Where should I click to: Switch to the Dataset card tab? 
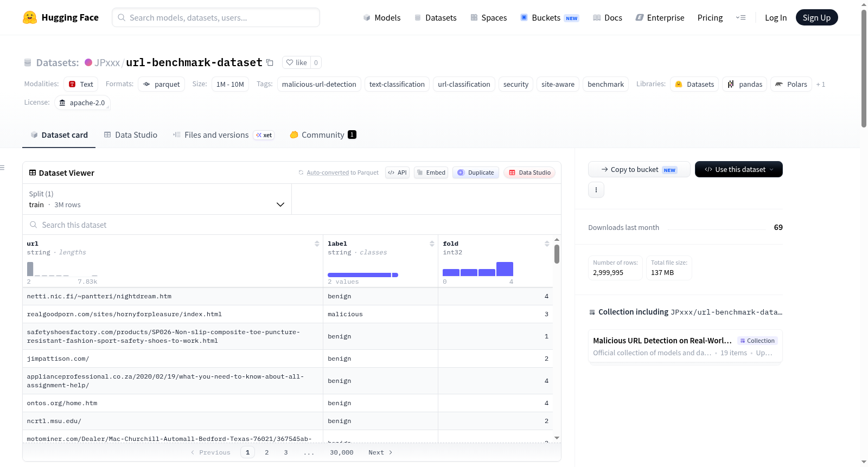[x=59, y=135]
